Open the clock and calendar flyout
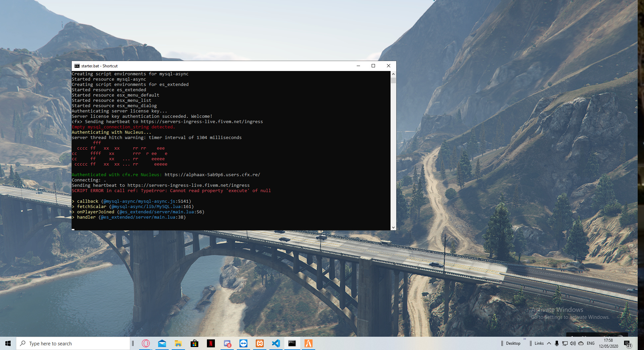 click(608, 343)
